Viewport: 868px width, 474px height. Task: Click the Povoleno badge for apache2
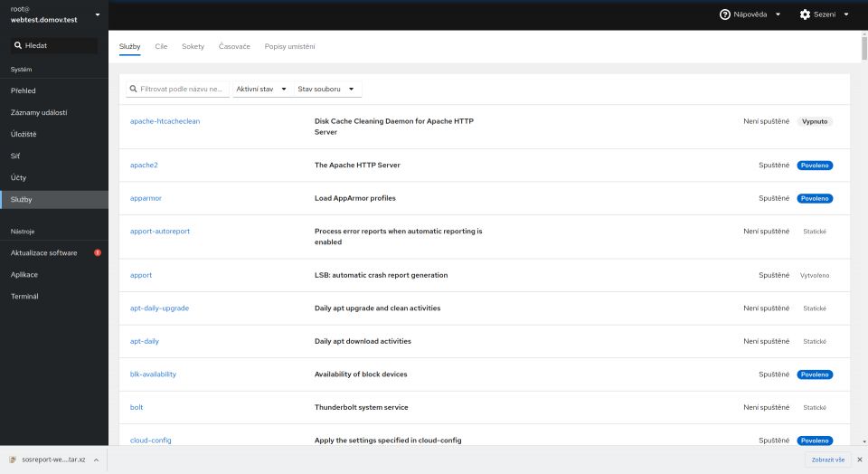[x=815, y=165]
